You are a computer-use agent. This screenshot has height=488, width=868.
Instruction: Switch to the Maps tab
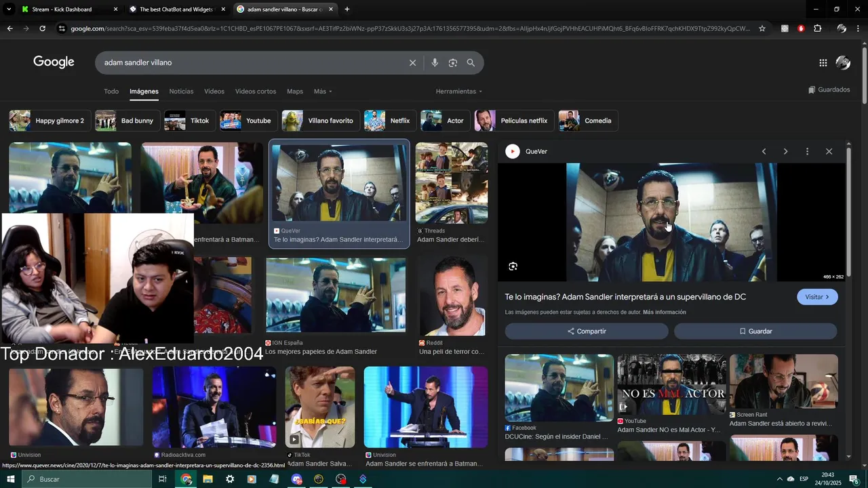295,91
